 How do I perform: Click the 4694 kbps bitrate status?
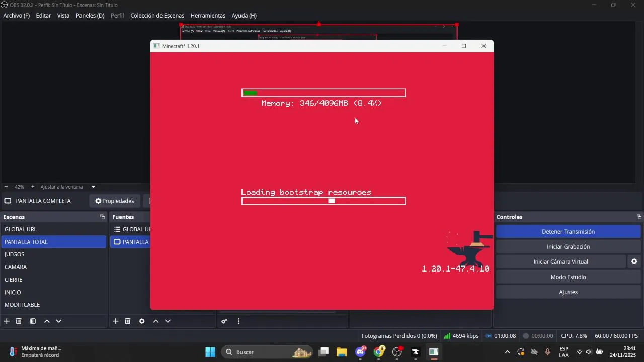pyautogui.click(x=461, y=336)
